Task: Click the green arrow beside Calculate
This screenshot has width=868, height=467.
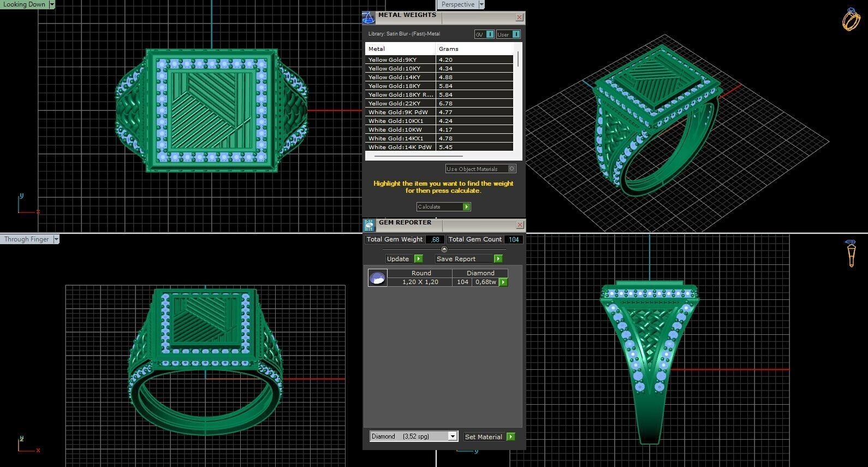Action: [x=466, y=207]
